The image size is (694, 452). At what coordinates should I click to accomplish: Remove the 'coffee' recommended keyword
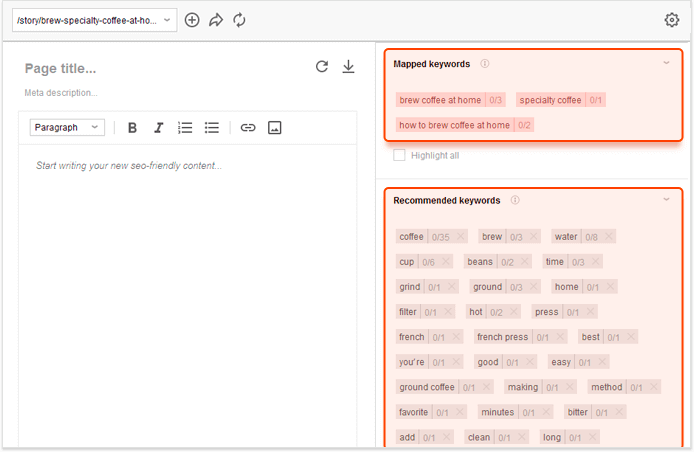tap(460, 236)
